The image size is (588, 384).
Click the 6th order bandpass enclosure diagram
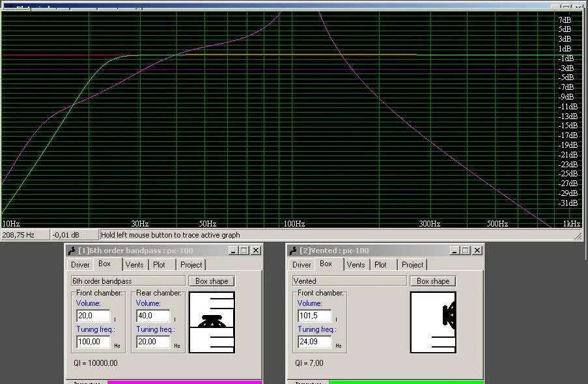[212, 322]
